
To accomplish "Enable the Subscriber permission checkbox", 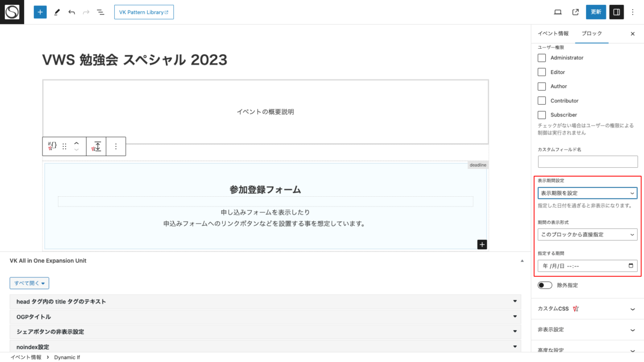I will [x=541, y=114].
